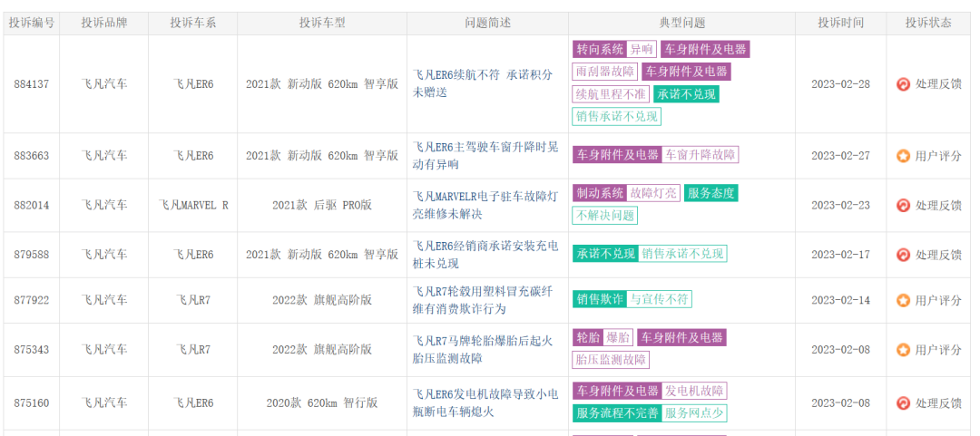Click the star rating icon in row 877922
Screen dimensions: 980x436
(903, 300)
